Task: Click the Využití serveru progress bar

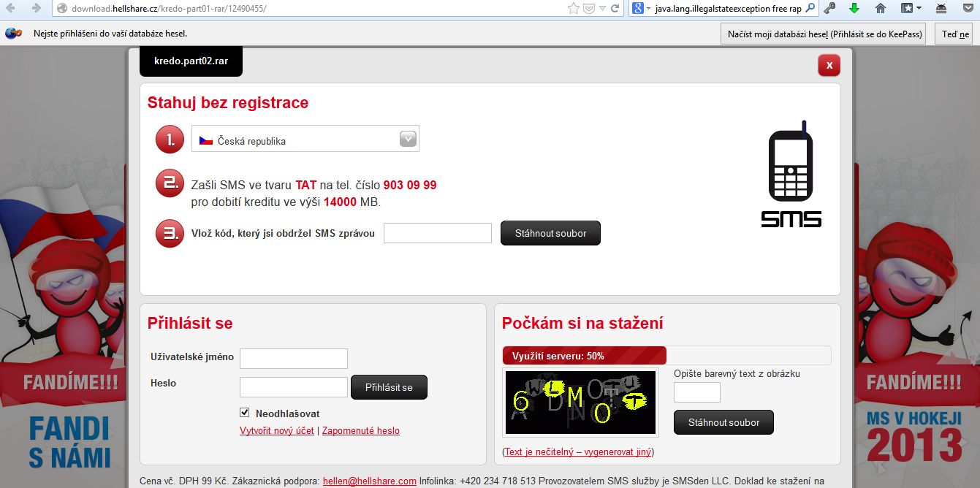Action: coord(585,356)
